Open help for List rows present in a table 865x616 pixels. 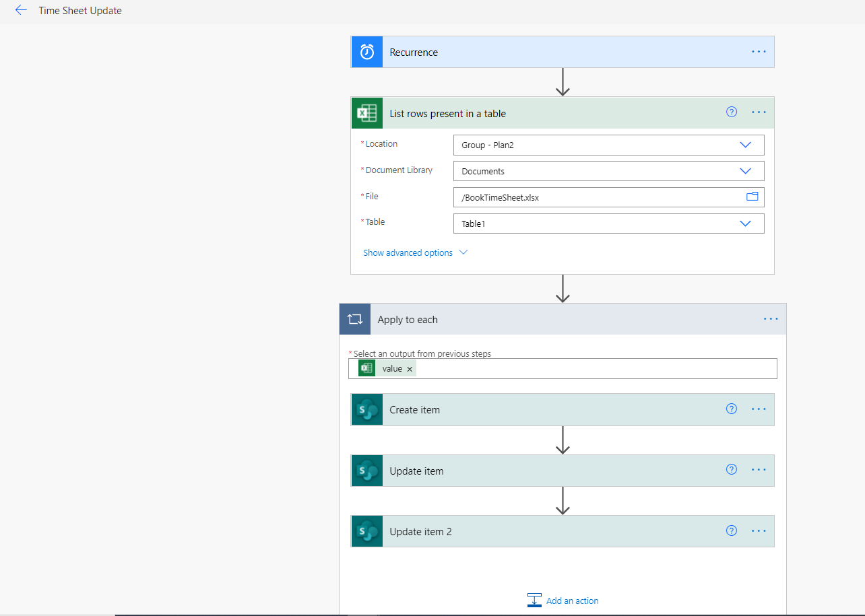coord(732,112)
